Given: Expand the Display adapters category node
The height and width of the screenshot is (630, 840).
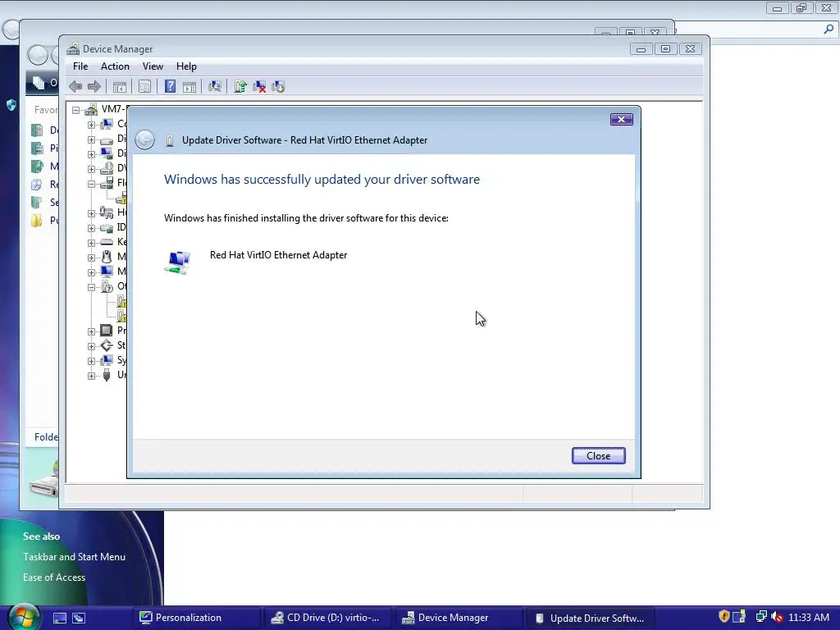Looking at the screenshot, I should [x=91, y=154].
